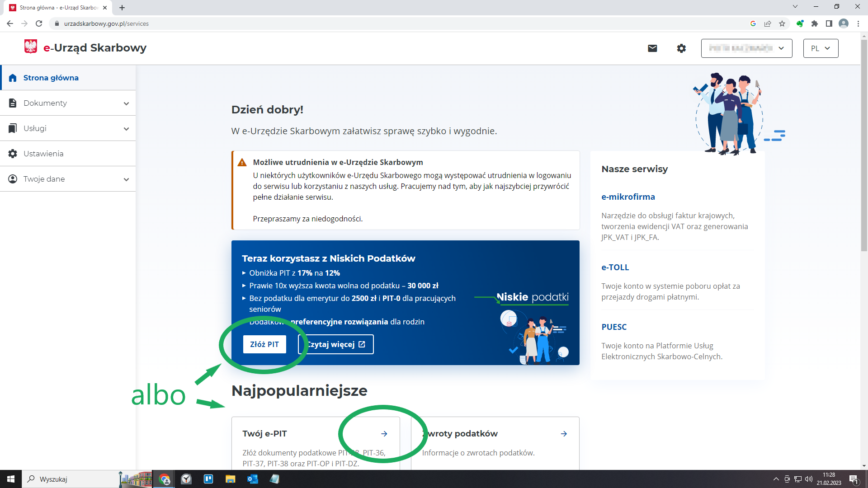Click the Zwroty podatków card title

click(460, 434)
